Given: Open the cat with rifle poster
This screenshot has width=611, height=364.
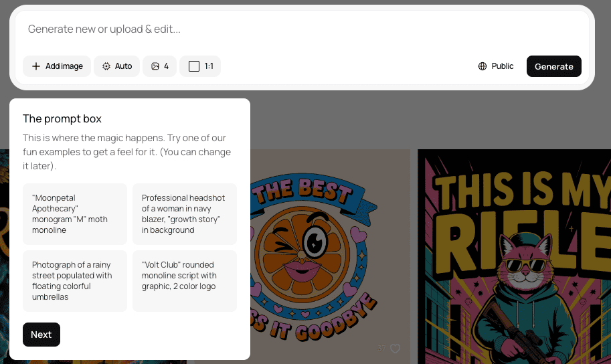Looking at the screenshot, I should coord(515,256).
